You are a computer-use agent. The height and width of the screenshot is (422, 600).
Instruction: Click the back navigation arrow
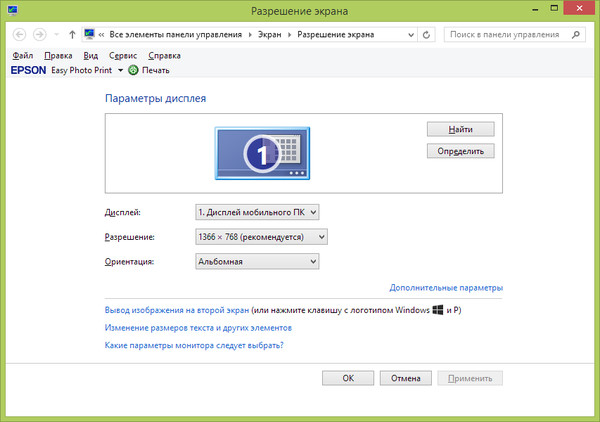coord(19,35)
